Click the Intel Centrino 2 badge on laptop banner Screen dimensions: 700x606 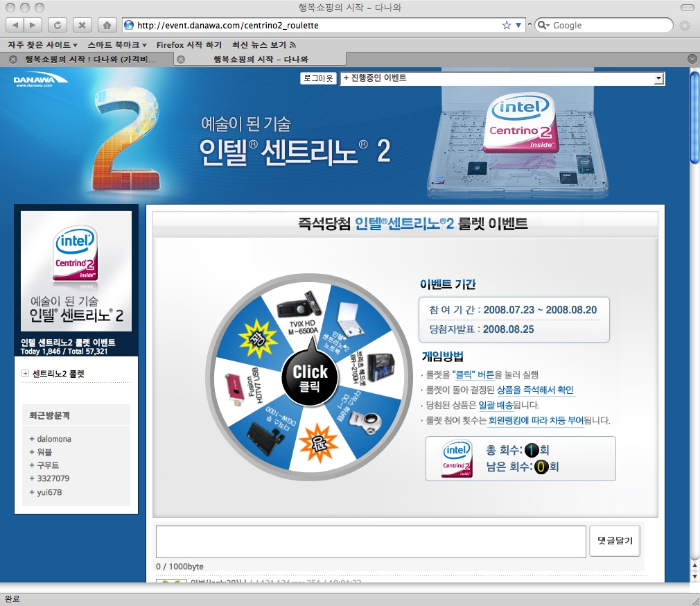click(520, 122)
